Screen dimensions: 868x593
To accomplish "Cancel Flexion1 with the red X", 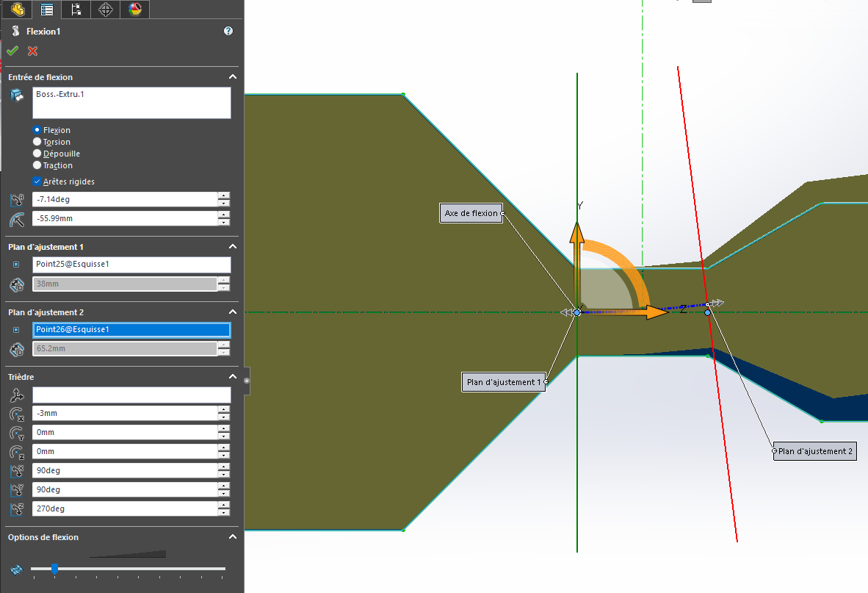I will [32, 51].
